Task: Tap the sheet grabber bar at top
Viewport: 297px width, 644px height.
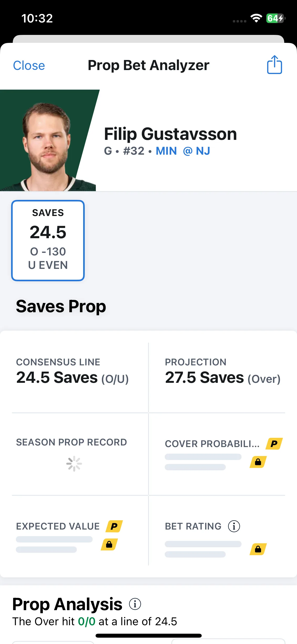Action: tap(148, 39)
